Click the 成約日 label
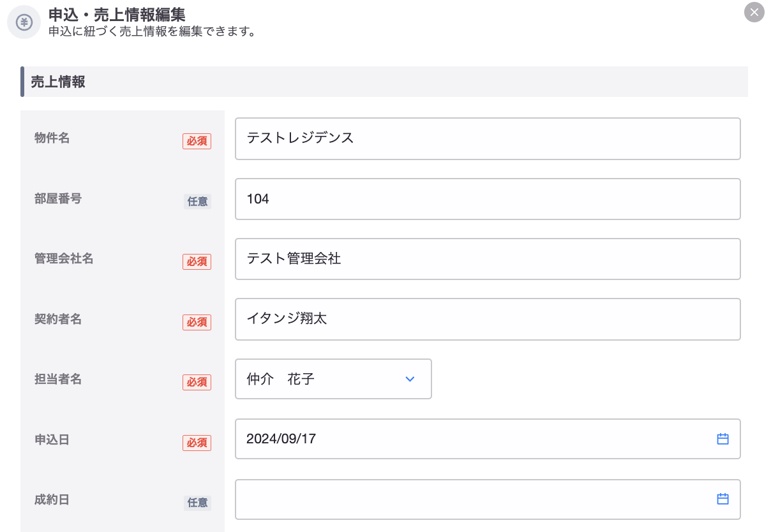Viewport: 771px width, 532px height. [x=52, y=499]
